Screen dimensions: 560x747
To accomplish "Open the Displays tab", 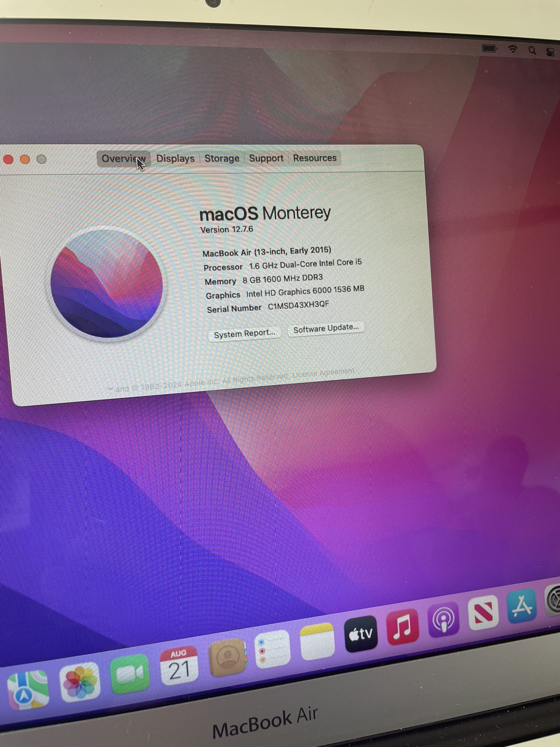I will click(x=175, y=158).
